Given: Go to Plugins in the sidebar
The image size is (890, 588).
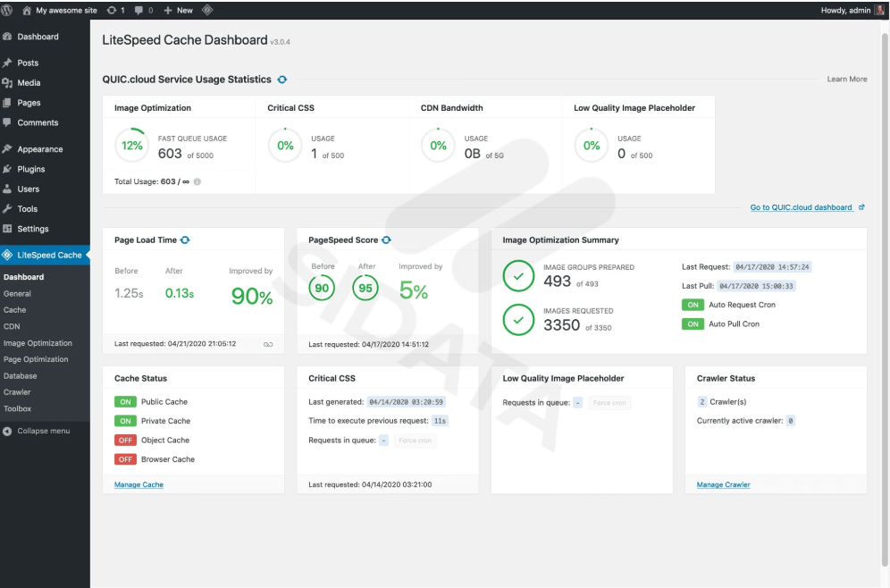Looking at the screenshot, I should [x=30, y=169].
